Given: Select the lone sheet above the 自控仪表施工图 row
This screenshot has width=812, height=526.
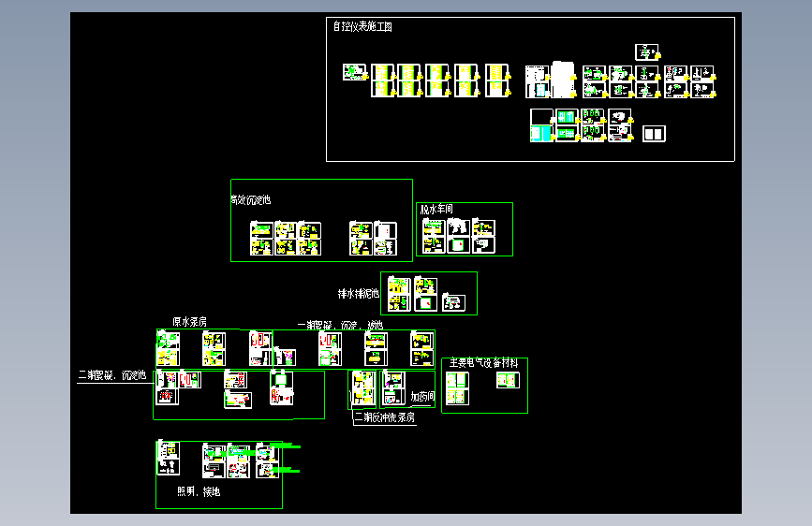Looking at the screenshot, I should (647, 52).
